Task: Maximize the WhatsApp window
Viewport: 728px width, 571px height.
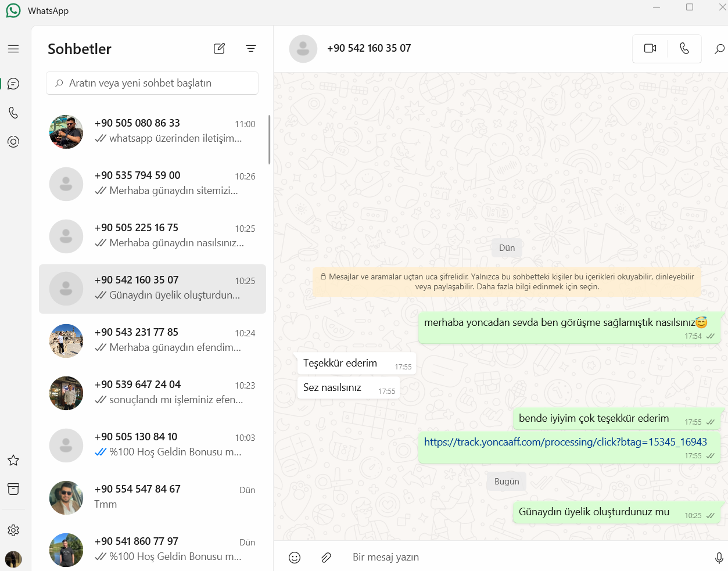Action: [x=690, y=7]
